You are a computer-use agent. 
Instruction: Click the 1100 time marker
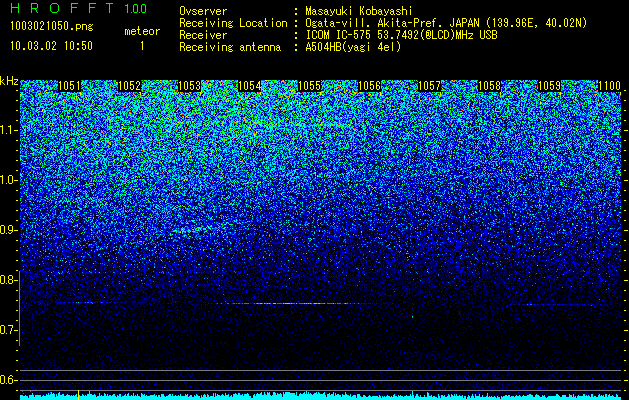609,86
